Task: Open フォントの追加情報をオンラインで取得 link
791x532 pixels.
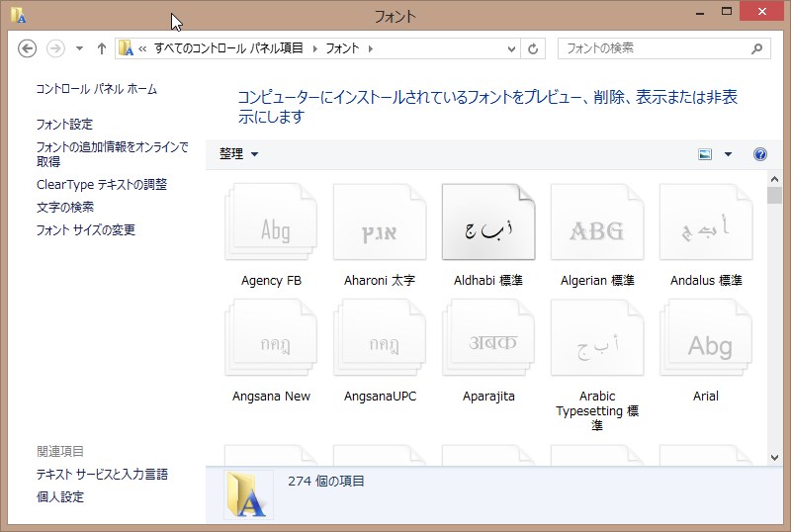Action: (112, 154)
